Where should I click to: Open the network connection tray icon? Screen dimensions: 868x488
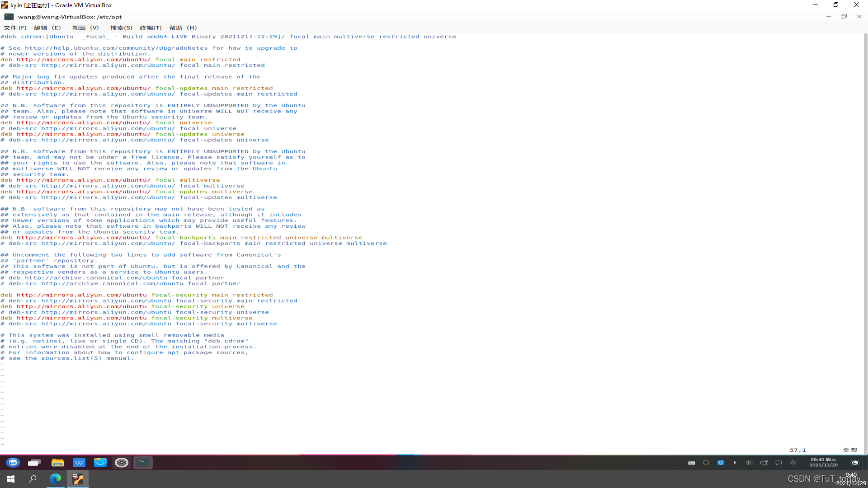coord(764,463)
